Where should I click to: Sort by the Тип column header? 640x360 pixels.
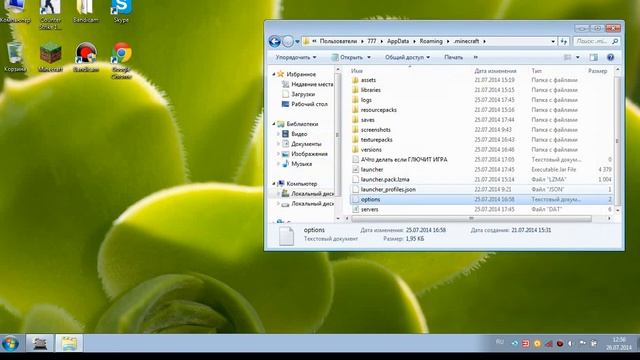[x=536, y=71]
